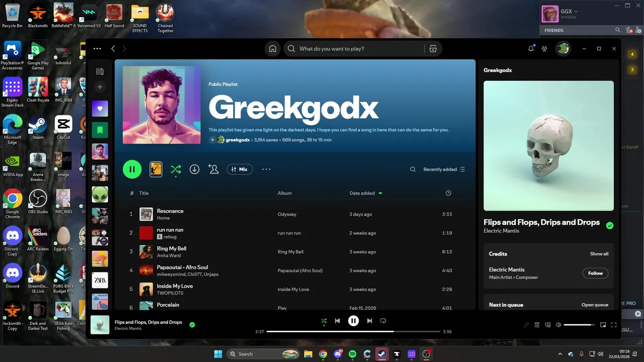Open the green alien playlist in sidebar

pyautogui.click(x=100, y=195)
